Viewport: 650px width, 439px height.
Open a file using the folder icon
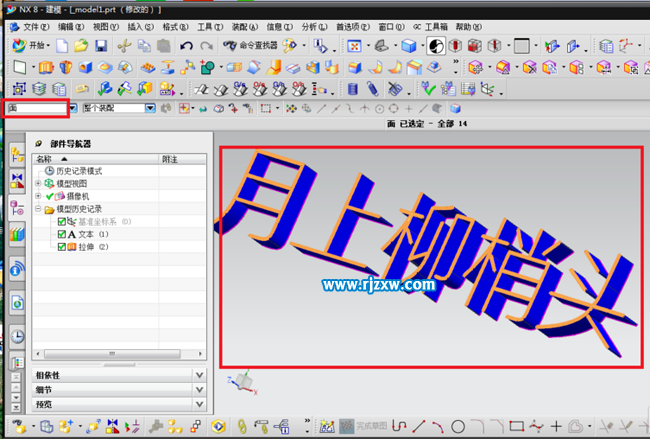point(81,46)
